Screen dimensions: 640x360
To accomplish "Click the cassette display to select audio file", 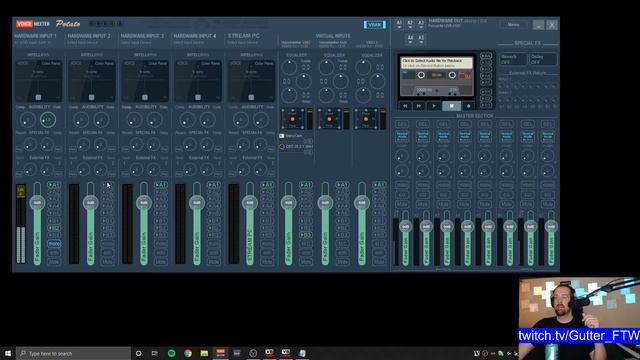I will [x=437, y=62].
